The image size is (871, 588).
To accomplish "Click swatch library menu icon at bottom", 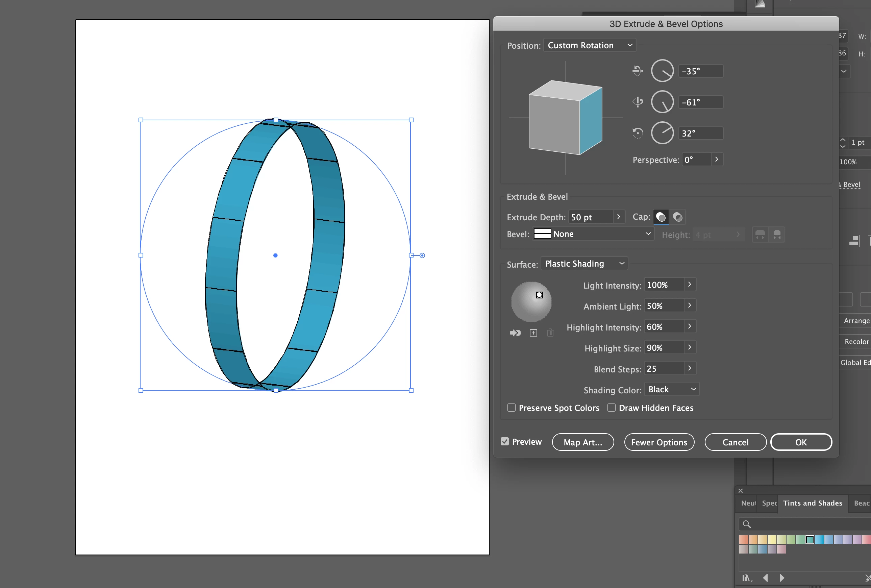I will pyautogui.click(x=747, y=578).
